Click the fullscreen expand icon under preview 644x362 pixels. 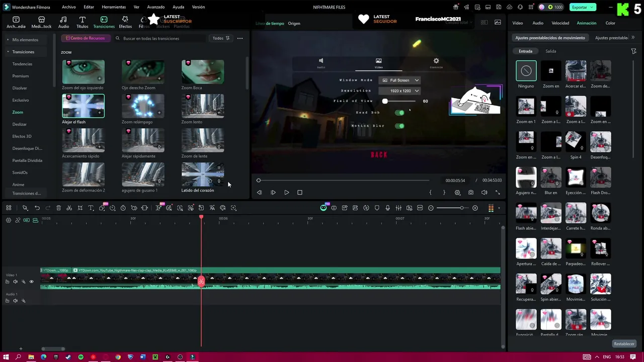click(x=498, y=192)
